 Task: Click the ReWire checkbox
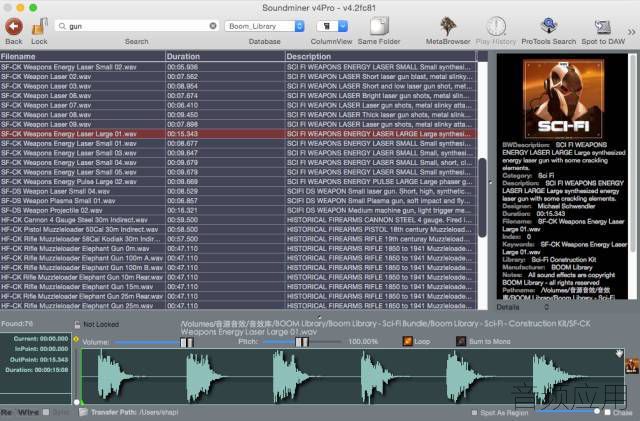(x=46, y=412)
